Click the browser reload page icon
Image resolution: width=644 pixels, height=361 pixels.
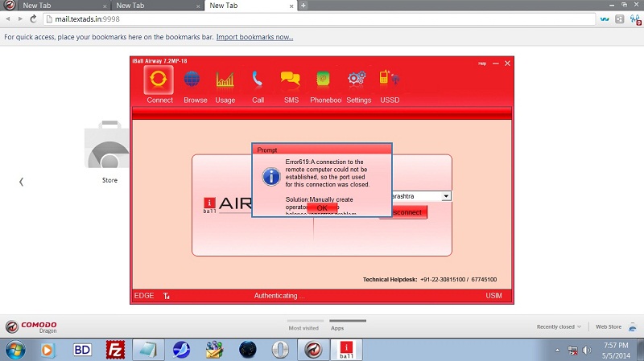pyautogui.click(x=34, y=18)
